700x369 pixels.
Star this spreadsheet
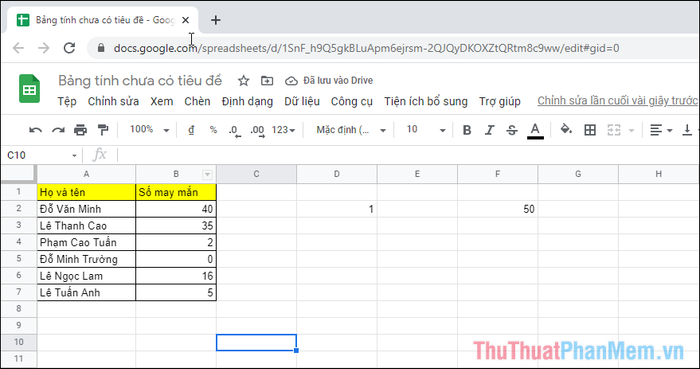tap(243, 81)
